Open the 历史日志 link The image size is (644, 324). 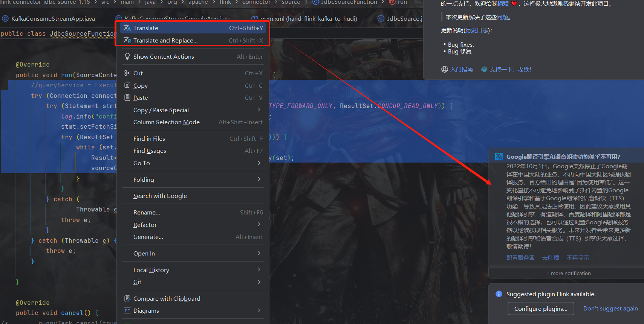pos(477,30)
